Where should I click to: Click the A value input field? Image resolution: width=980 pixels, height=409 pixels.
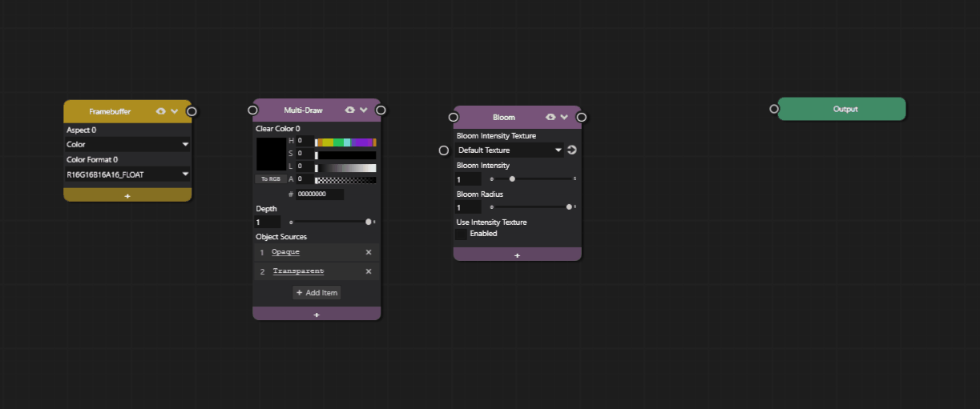pos(304,179)
